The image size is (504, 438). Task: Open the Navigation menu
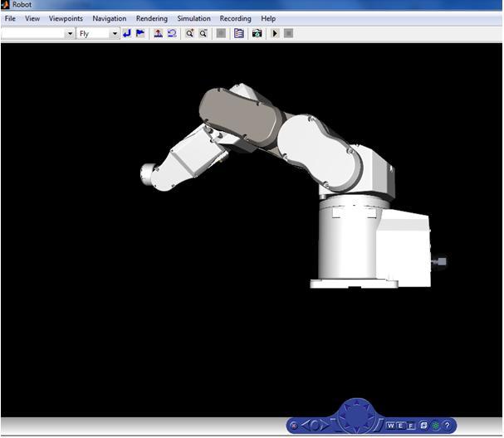tap(110, 18)
